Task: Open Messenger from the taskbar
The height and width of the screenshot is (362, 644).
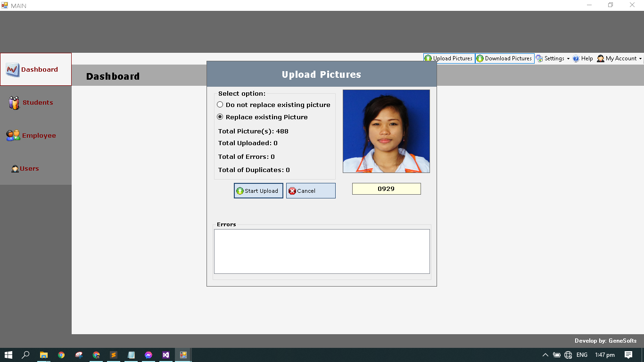Action: pos(149,355)
